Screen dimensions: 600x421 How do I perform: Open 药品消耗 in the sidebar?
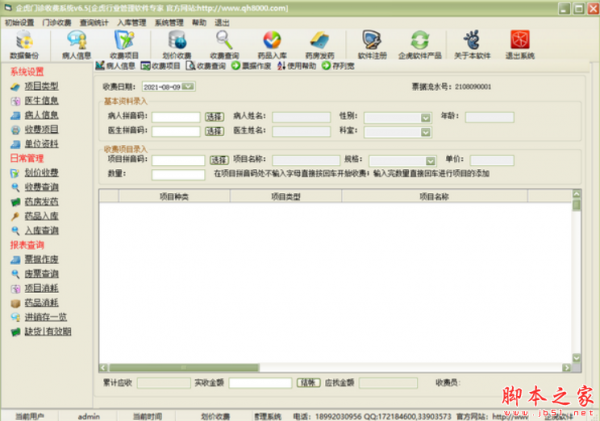pyautogui.click(x=41, y=303)
